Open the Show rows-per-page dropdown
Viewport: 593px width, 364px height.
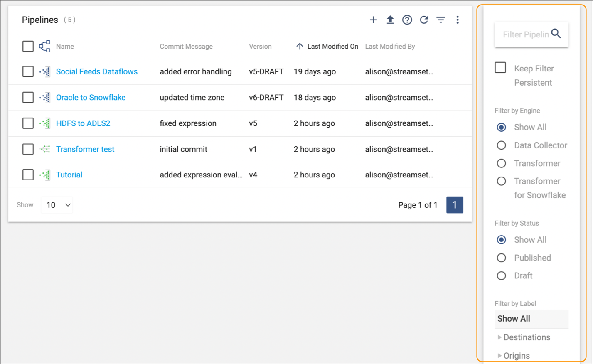(x=57, y=205)
